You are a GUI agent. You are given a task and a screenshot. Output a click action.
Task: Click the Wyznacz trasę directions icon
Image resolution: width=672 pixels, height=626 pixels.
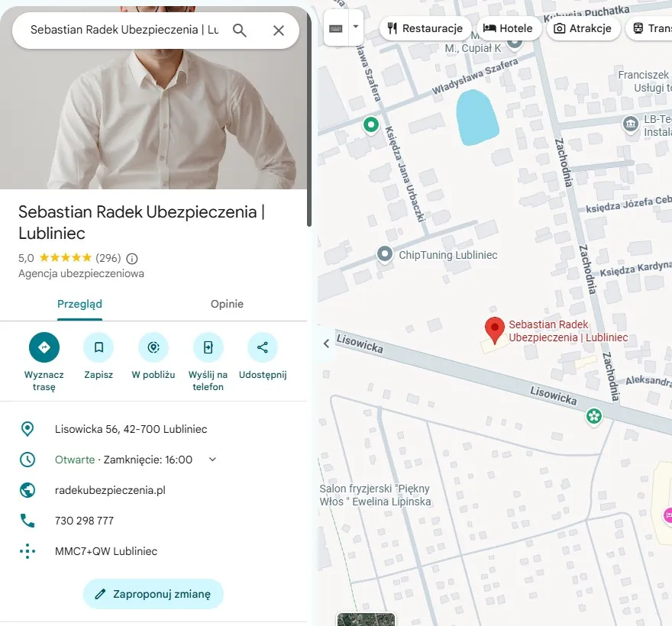(44, 347)
